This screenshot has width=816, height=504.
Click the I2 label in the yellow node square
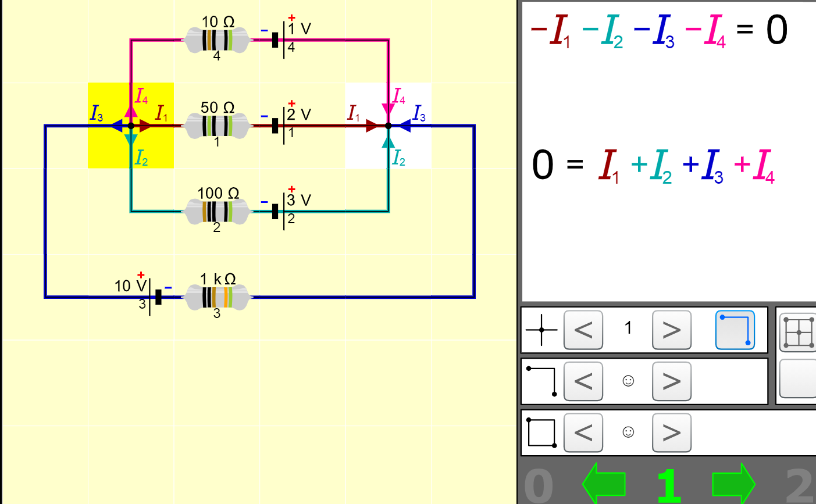(x=141, y=157)
